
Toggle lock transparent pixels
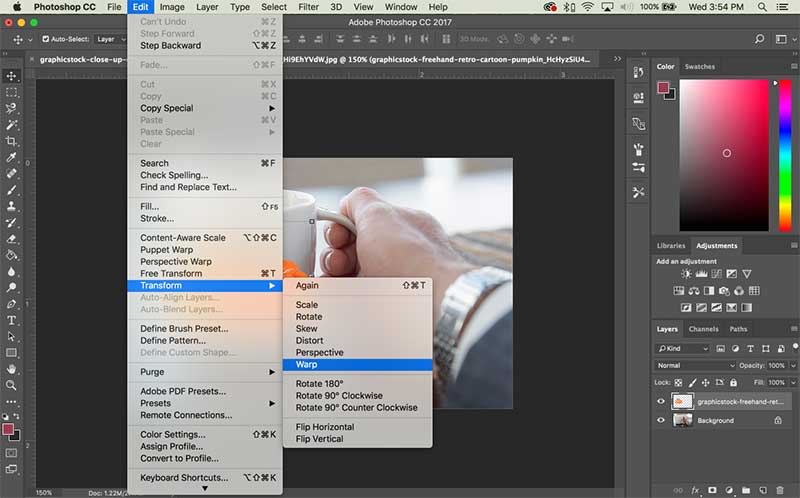point(678,382)
